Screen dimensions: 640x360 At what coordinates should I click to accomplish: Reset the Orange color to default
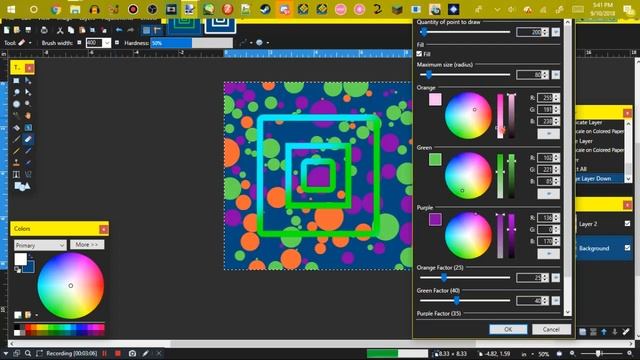point(549,133)
